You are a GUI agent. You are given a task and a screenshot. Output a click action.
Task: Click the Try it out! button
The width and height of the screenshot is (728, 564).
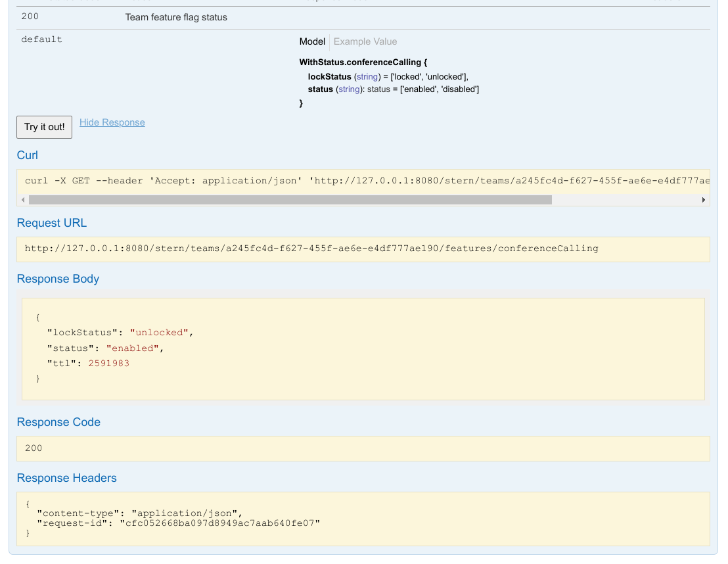pos(44,127)
